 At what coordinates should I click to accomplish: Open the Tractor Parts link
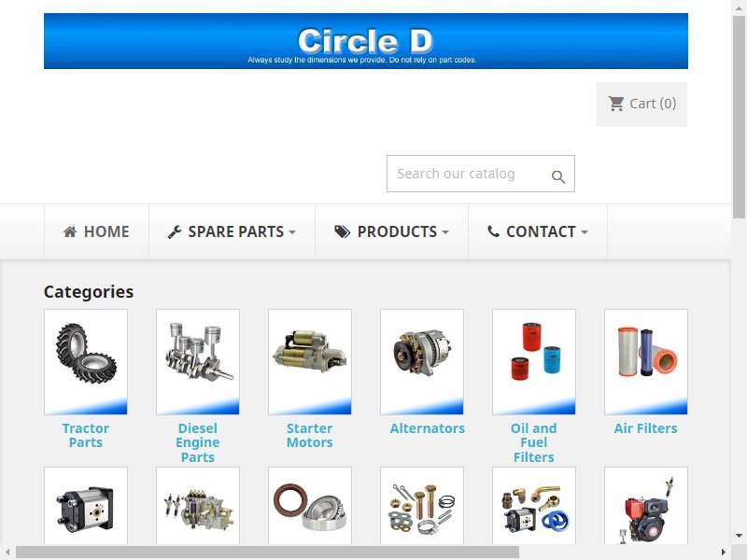(x=86, y=435)
